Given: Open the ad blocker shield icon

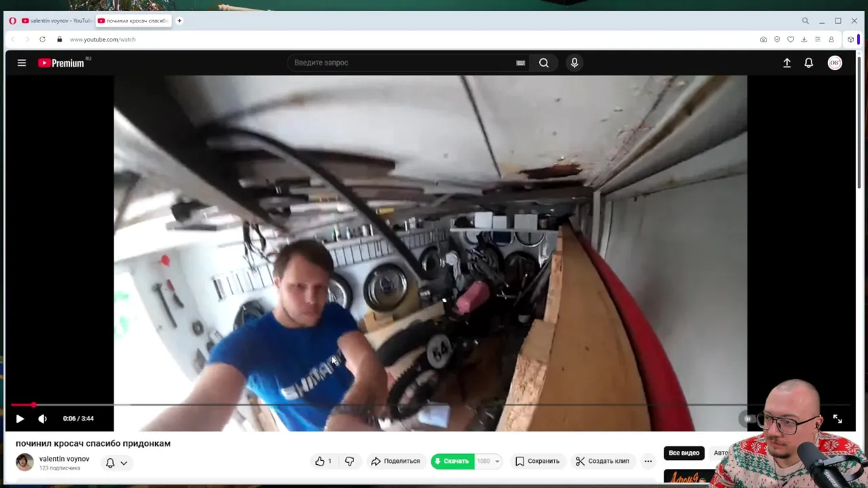Looking at the screenshot, I should pos(777,39).
